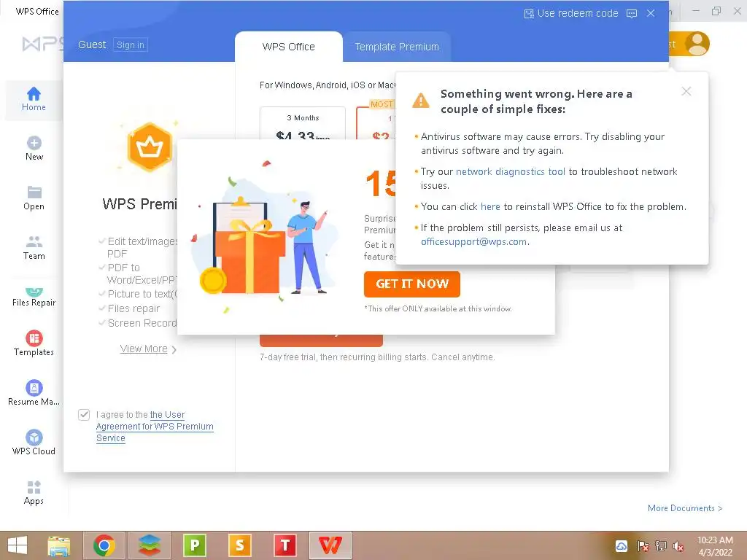Click the cloud sync tray icon
The height and width of the screenshot is (560, 747).
click(x=622, y=545)
